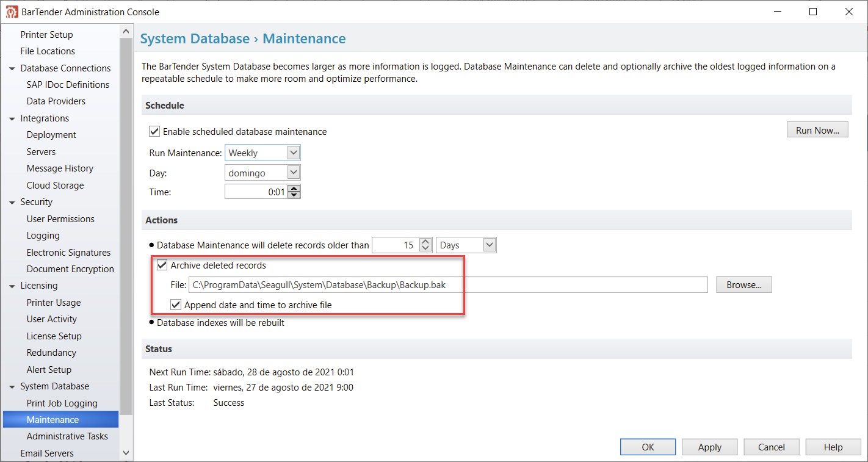Click the Next Run Time value text
The image size is (868, 462).
click(283, 372)
